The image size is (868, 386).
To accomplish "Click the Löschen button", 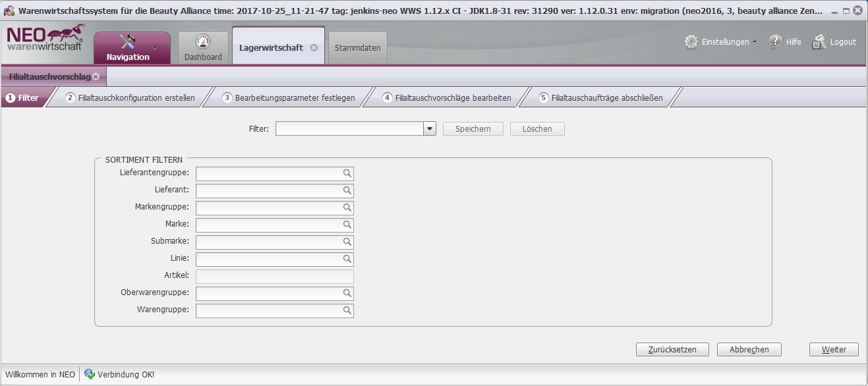I will click(x=537, y=129).
